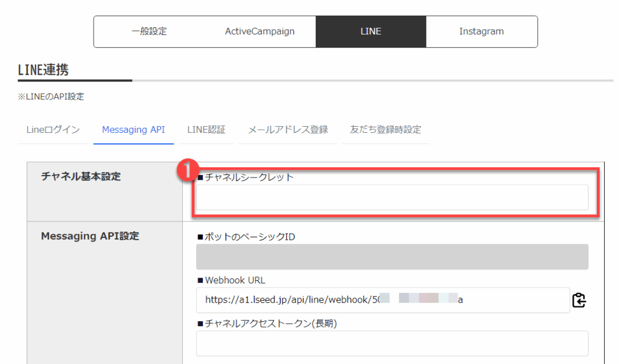Click the Messaging API設定 section label

click(x=90, y=236)
